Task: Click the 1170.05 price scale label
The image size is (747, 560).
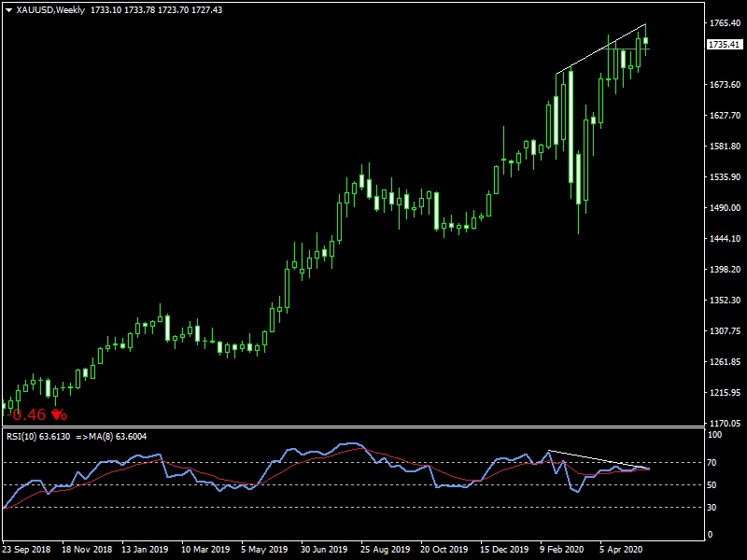Action: click(726, 423)
